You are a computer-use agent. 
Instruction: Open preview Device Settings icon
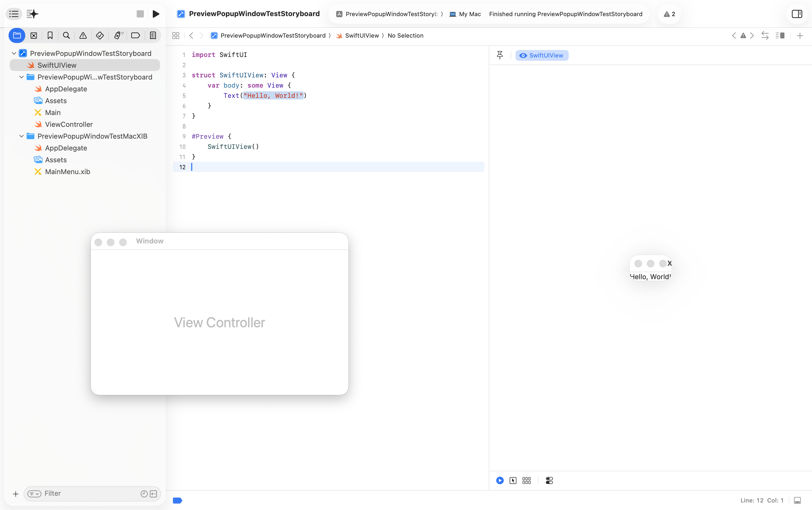tap(549, 480)
